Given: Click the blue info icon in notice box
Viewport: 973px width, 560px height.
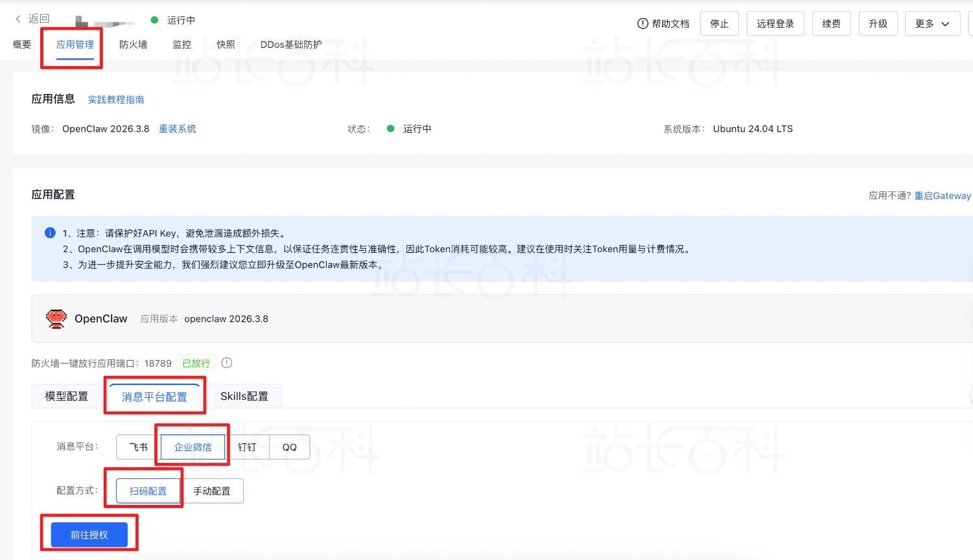Looking at the screenshot, I should (50, 233).
